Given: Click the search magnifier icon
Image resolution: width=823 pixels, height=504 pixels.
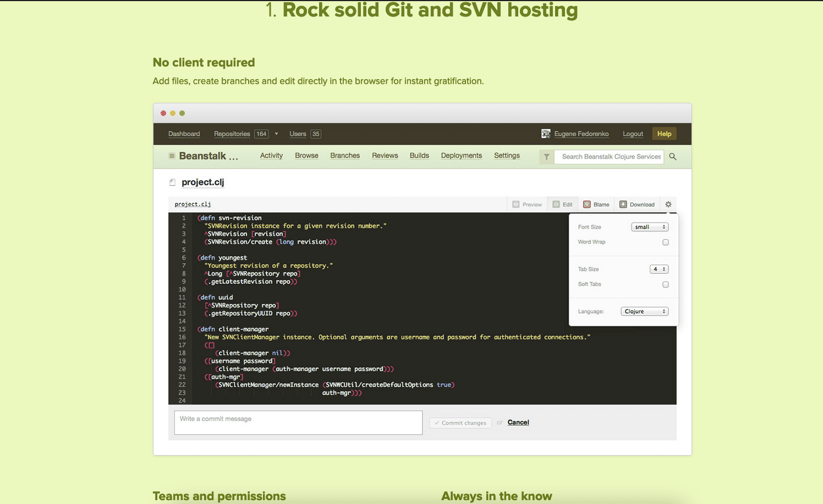Looking at the screenshot, I should click(x=672, y=157).
